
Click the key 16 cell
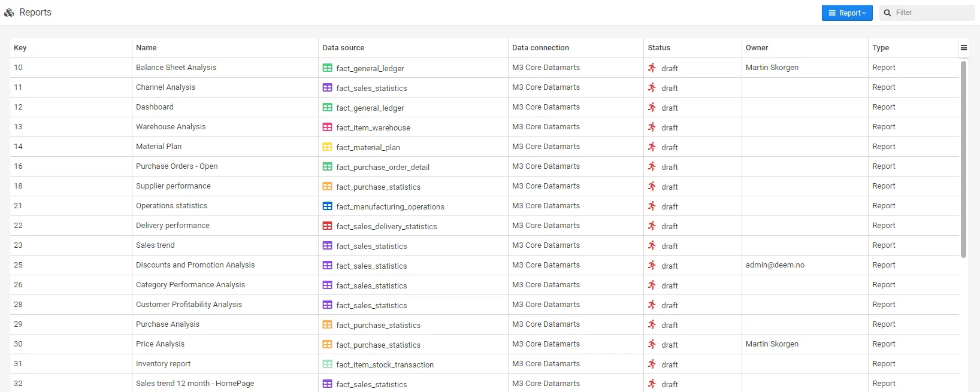click(x=71, y=166)
